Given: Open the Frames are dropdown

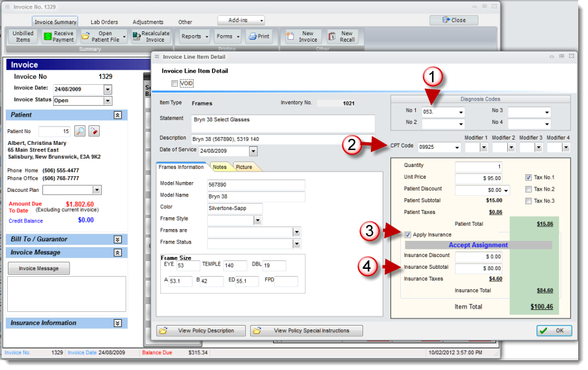Looking at the screenshot, I should tap(297, 232).
